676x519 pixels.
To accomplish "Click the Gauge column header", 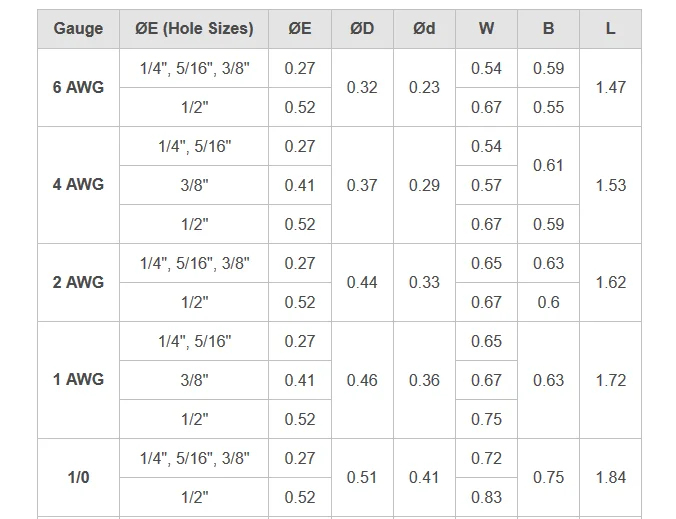I will [x=78, y=29].
